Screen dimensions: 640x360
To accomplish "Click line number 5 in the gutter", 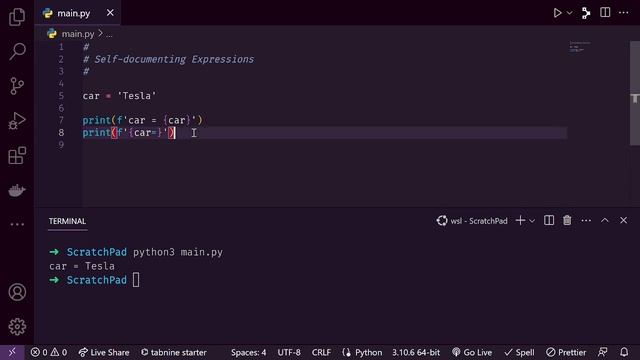I will [x=61, y=96].
